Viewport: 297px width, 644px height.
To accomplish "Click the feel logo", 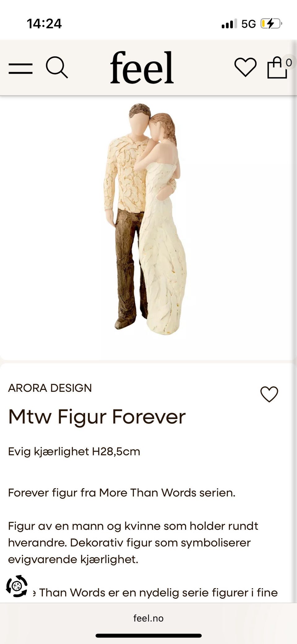I will 142,68.
